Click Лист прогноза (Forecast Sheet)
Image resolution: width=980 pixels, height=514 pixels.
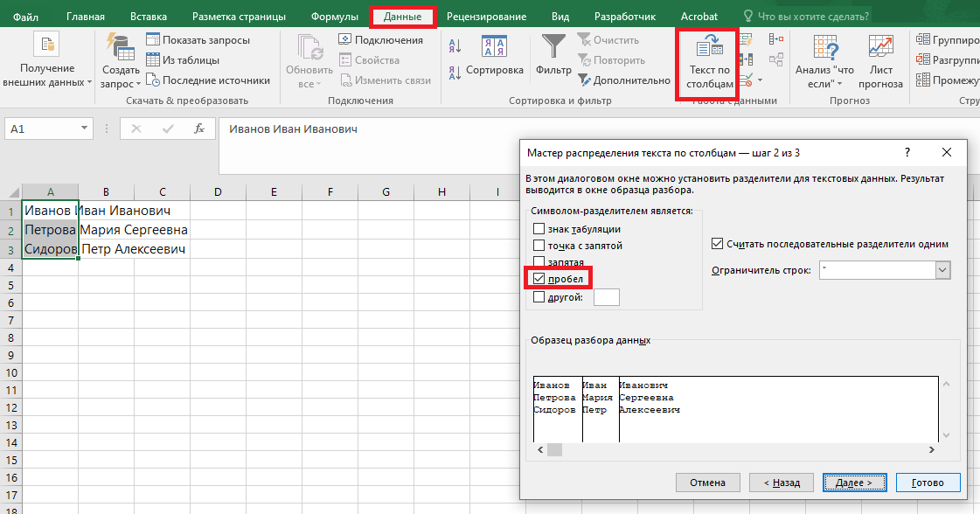(x=880, y=63)
